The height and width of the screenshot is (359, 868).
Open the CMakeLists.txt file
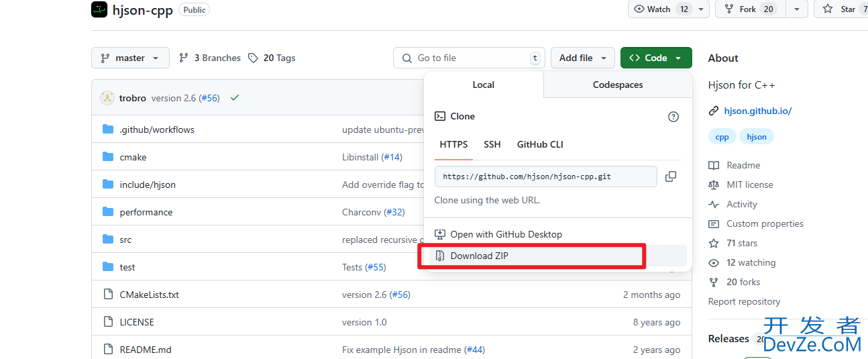coord(150,295)
